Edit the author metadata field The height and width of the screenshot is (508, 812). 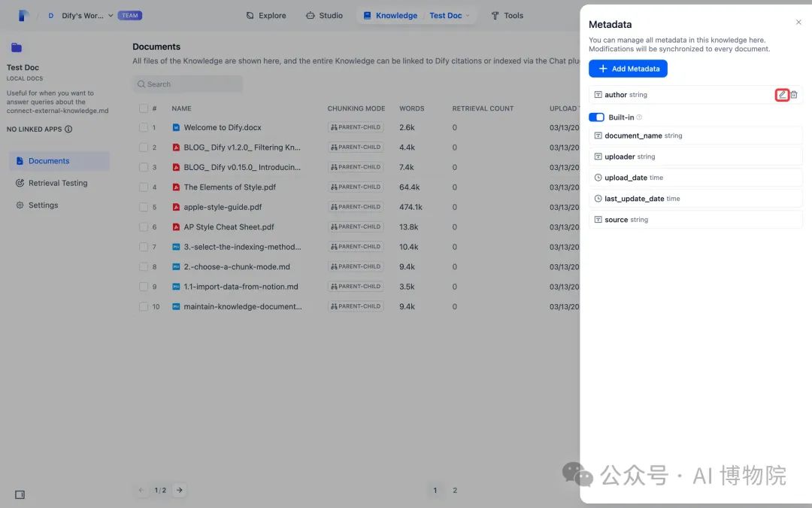(x=782, y=94)
